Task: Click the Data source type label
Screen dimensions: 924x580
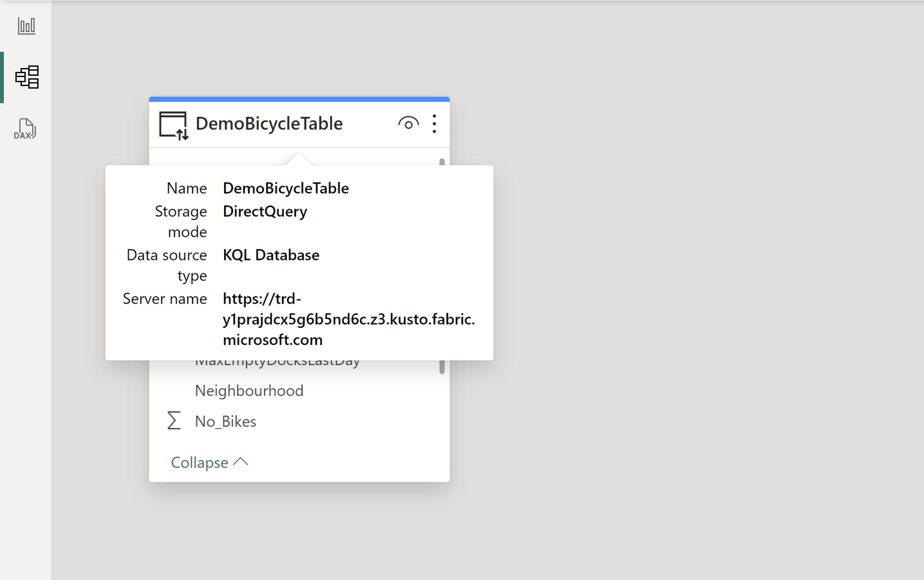Action: point(167,265)
